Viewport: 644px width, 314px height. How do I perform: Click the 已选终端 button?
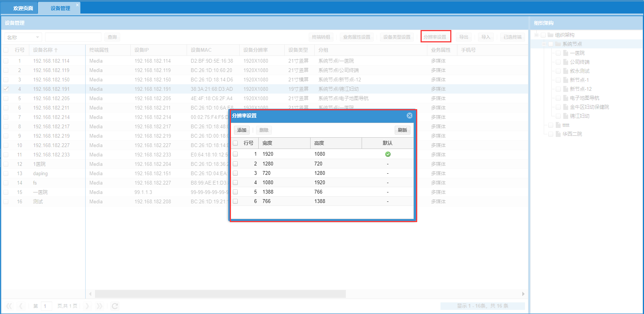[513, 37]
